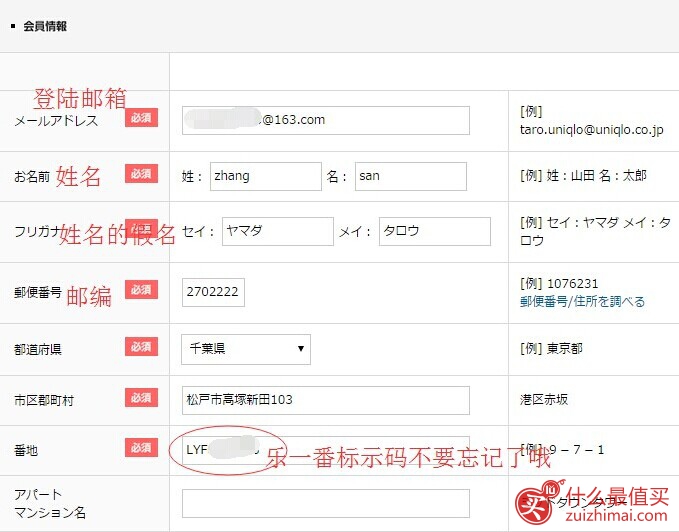
Task: Click the 都道府県 field label
Action: pos(38,349)
